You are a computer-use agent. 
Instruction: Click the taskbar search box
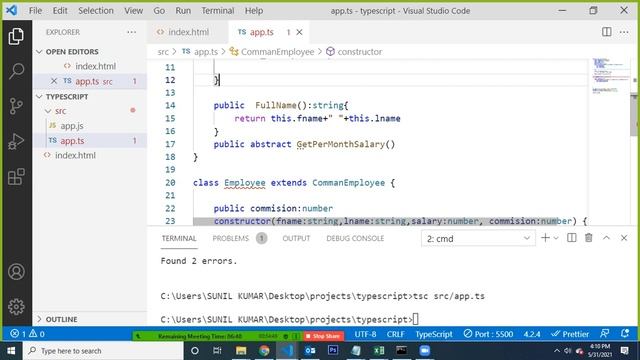(x=103, y=351)
